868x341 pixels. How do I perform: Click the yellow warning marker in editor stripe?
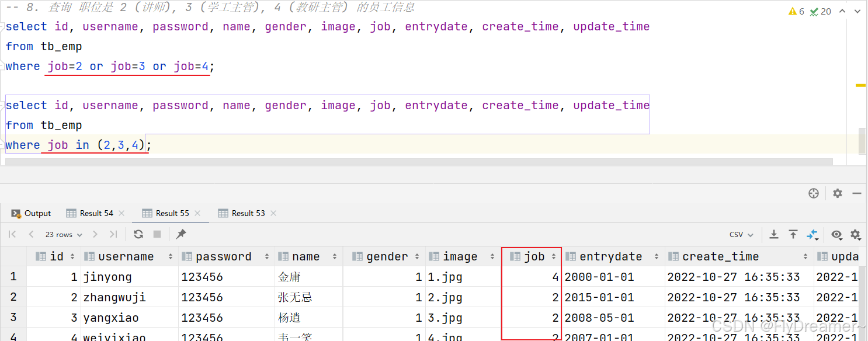click(860, 85)
